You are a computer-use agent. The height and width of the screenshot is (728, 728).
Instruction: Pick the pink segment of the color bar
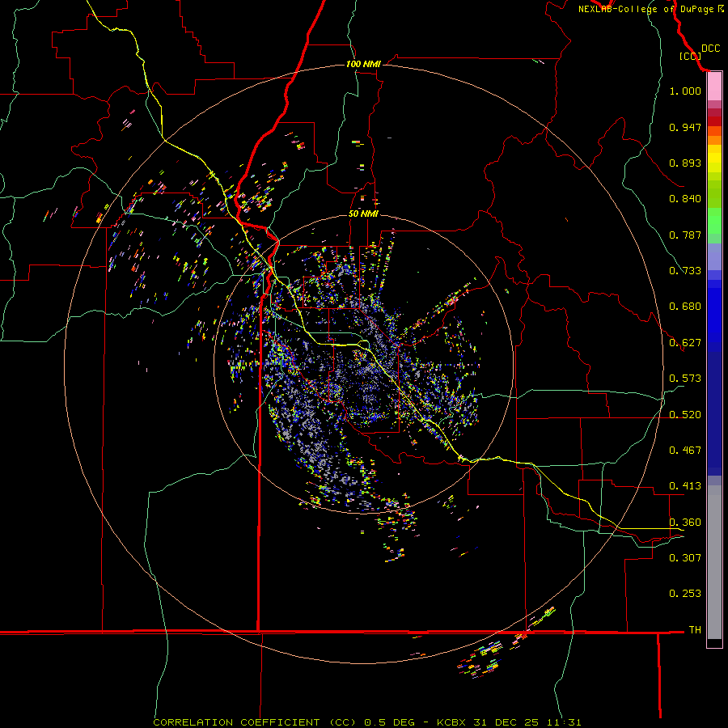tap(714, 87)
